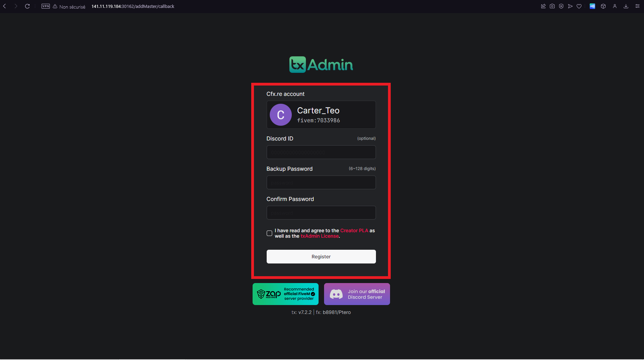Click the ZAP Hosting recommended provider banner
The image size is (644, 360).
(285, 294)
